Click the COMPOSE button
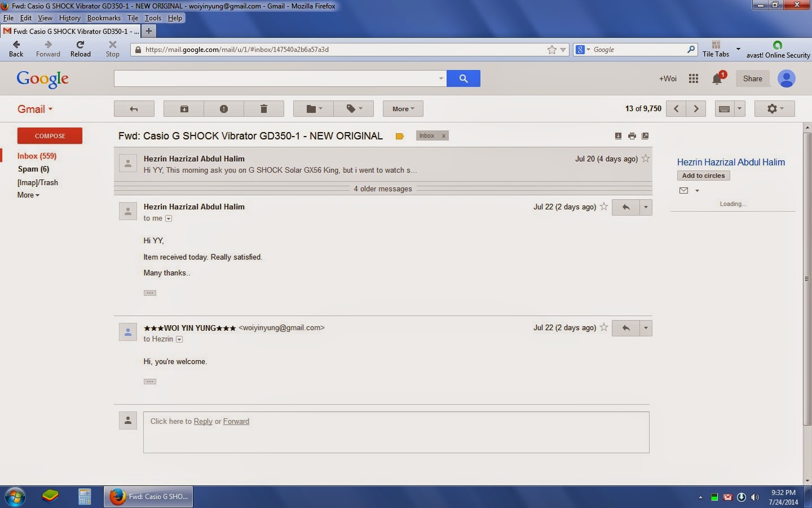Screen dimensions: 812x508 click(x=50, y=135)
